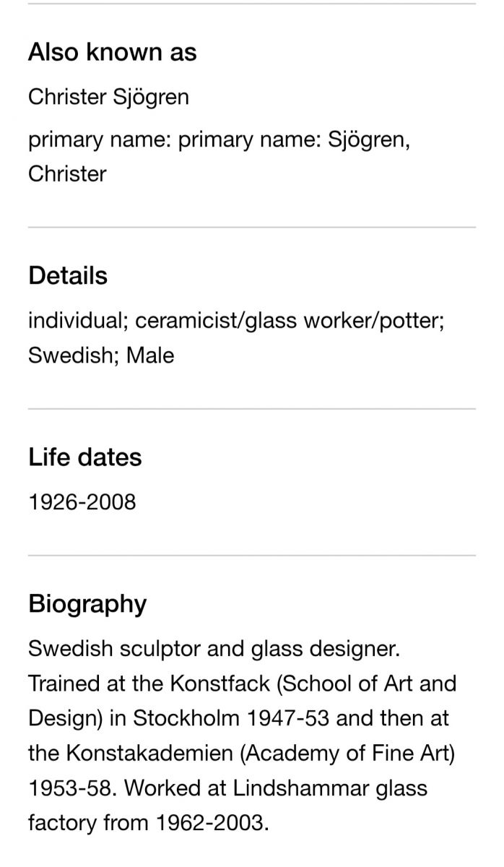This screenshot has height=867, width=504.
Task: Click the "Life dates" heading
Action: point(84,457)
